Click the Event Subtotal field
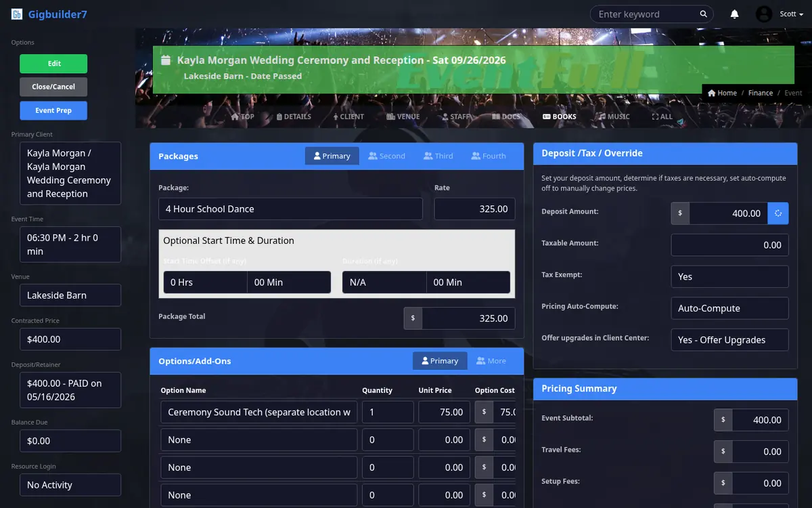812x508 pixels. click(761, 420)
